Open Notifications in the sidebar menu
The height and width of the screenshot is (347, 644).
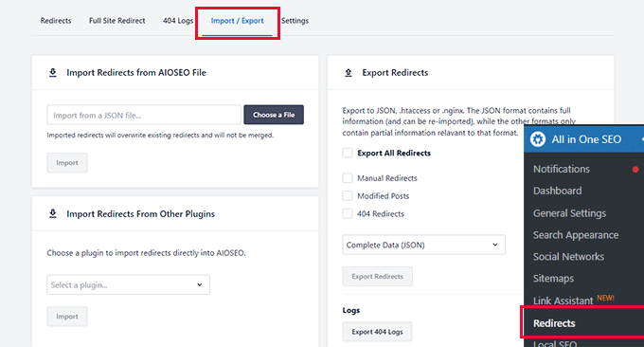562,169
